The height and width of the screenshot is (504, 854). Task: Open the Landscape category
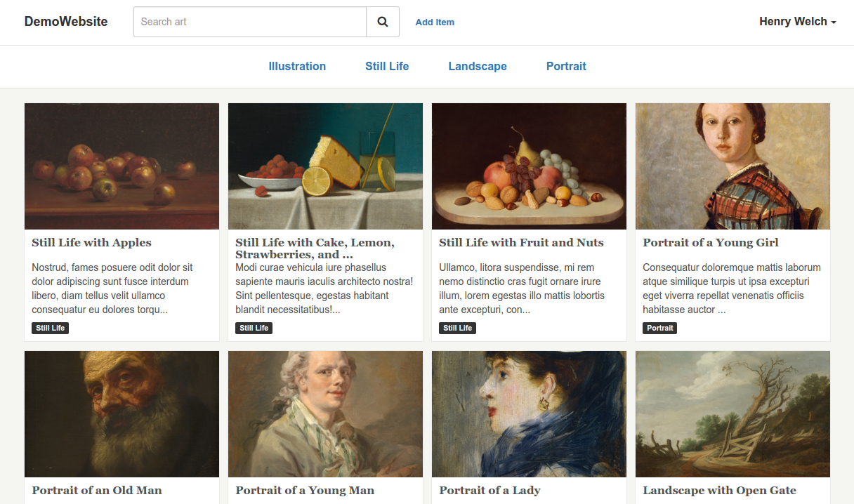click(478, 66)
